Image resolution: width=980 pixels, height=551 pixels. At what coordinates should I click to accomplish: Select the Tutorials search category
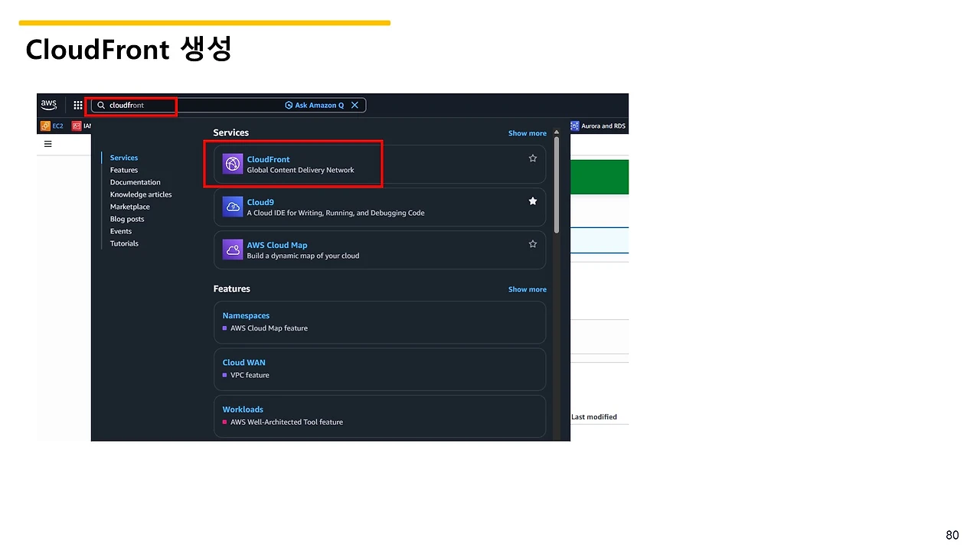coord(124,243)
